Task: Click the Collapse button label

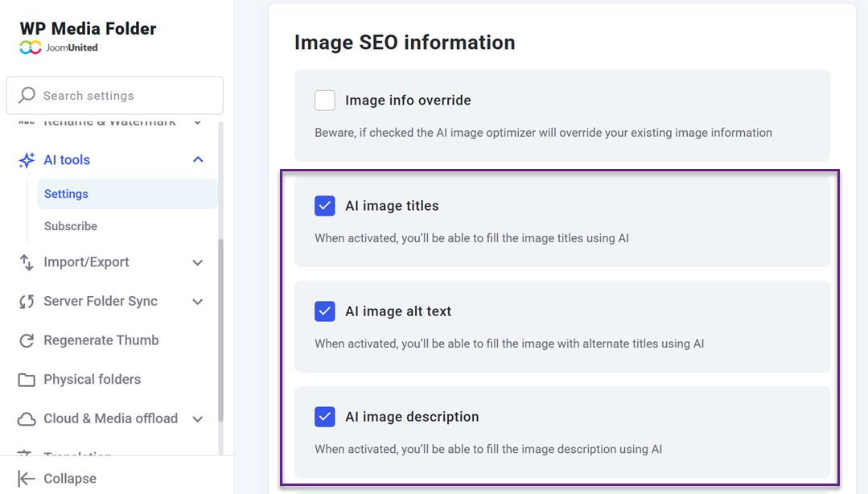Action: 70,479
